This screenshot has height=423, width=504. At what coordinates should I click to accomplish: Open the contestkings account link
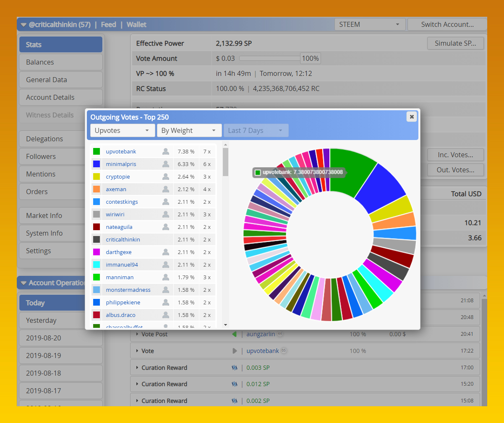tap(122, 202)
